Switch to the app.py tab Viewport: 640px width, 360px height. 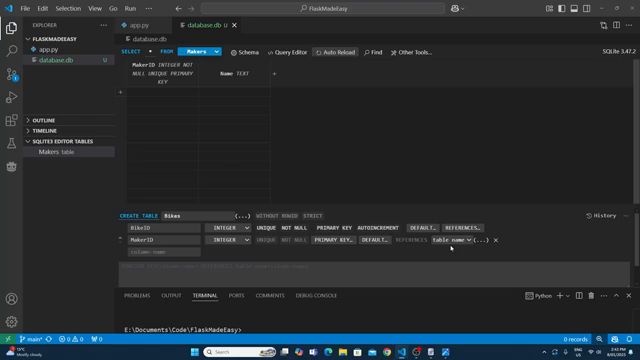[139, 25]
